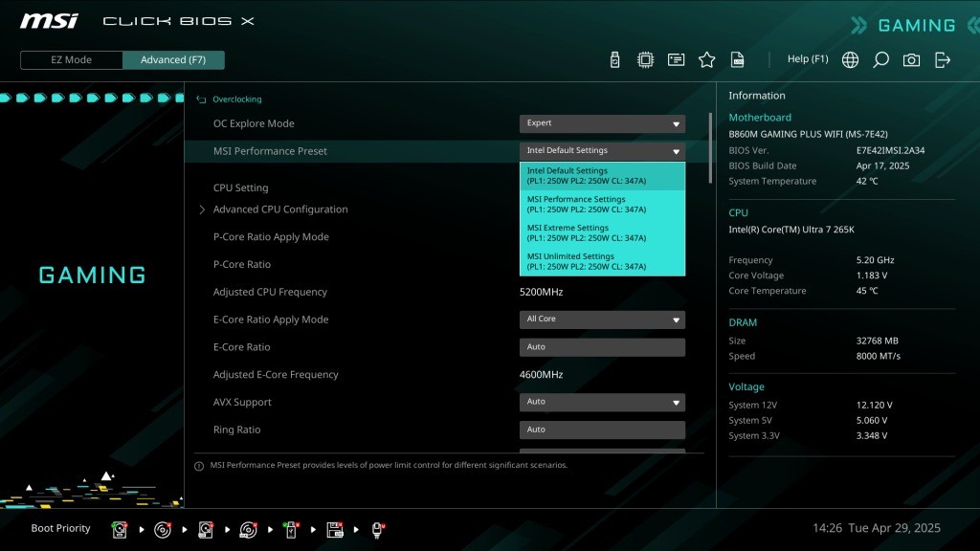980x551 pixels.
Task: Select the floppy USB boot device icon
Action: coord(335,529)
